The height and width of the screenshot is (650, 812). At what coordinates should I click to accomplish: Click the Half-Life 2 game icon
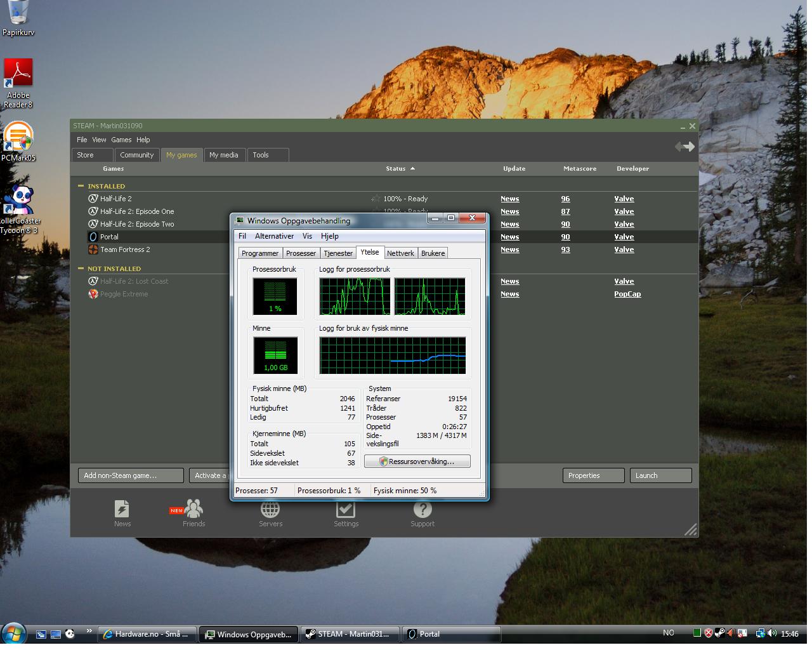[93, 199]
